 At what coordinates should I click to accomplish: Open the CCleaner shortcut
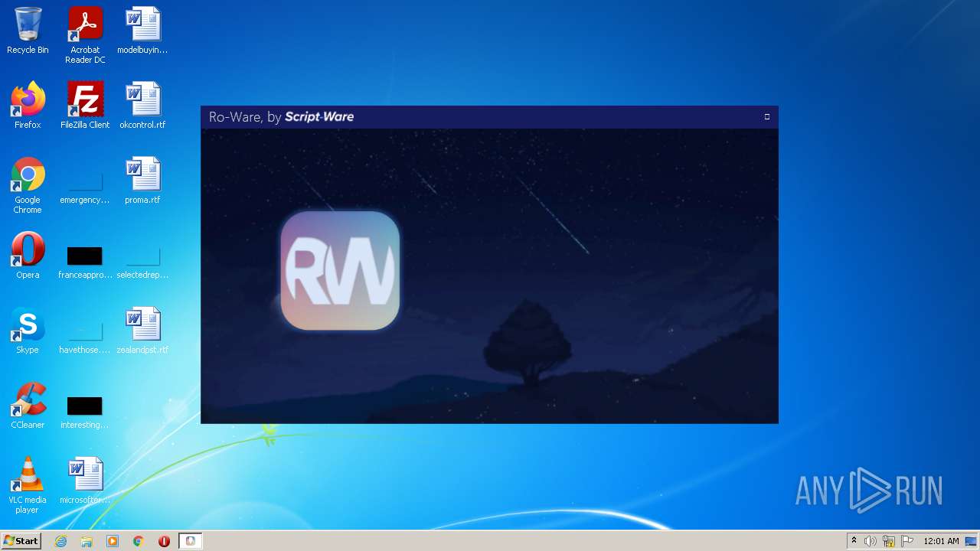pos(28,406)
